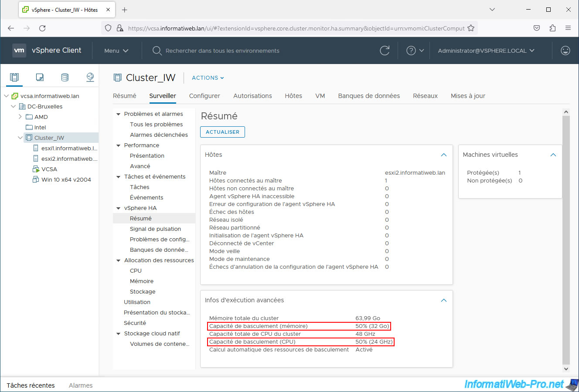This screenshot has width=579, height=392.
Task: Click the ACTUALISER button
Action: pyautogui.click(x=222, y=132)
